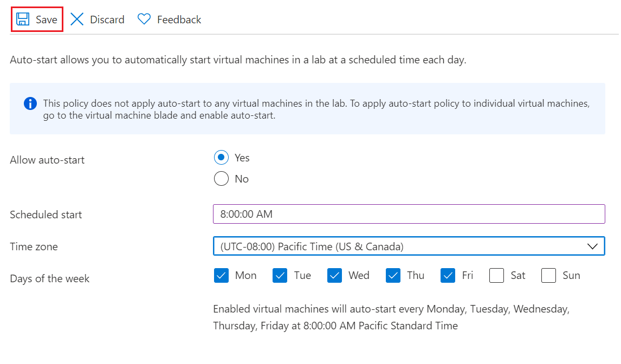
Task: Click the Feedback heart icon
Action: 144,19
